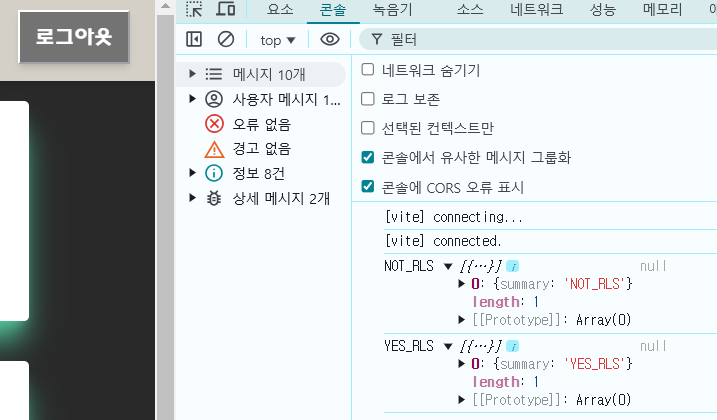717x420 pixels.
Task: Expand the 상세 메시지 2개 group
Action: click(x=193, y=197)
